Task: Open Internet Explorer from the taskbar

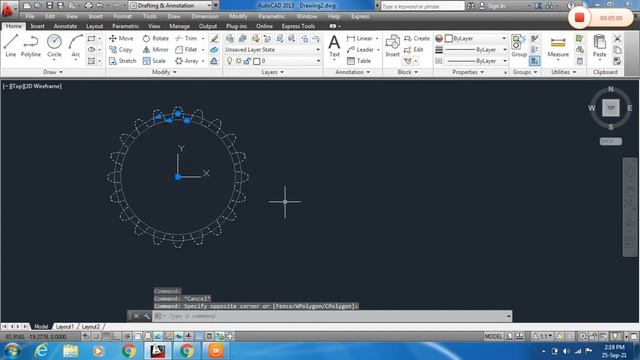Action: (41, 351)
